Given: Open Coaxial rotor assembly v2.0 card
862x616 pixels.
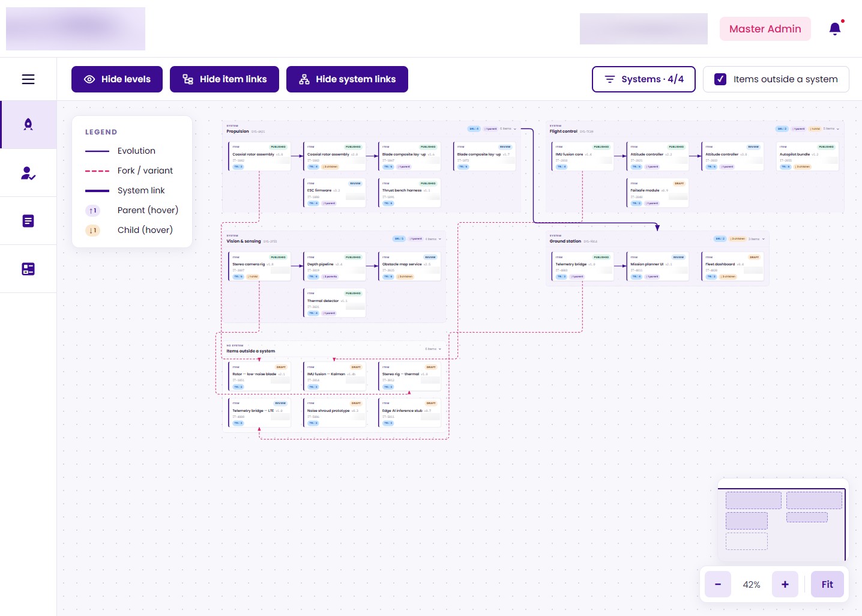Looking at the screenshot, I should click(334, 156).
